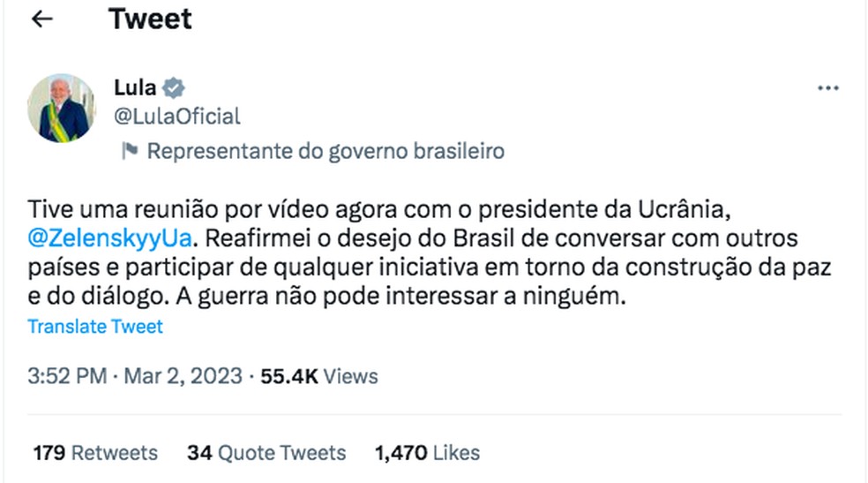
Task: Click the Tweet page heading
Action: point(150,19)
